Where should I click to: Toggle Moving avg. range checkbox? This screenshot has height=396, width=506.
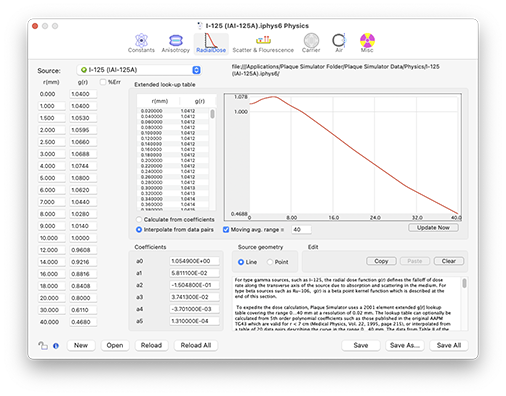pos(226,229)
